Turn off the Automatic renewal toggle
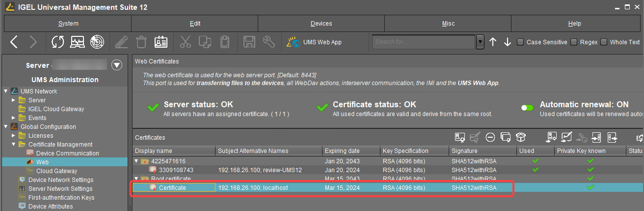Viewport: 644px width, 211px height. click(527, 108)
